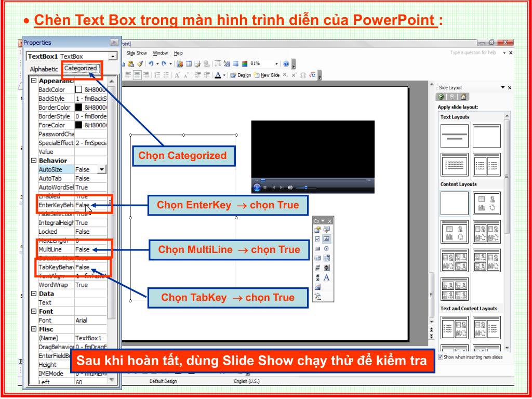Select the Title Only layout thumbnail

tap(486, 136)
